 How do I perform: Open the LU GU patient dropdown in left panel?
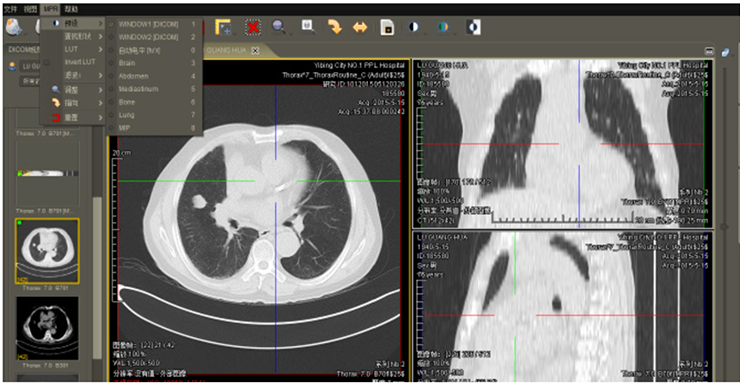31,67
